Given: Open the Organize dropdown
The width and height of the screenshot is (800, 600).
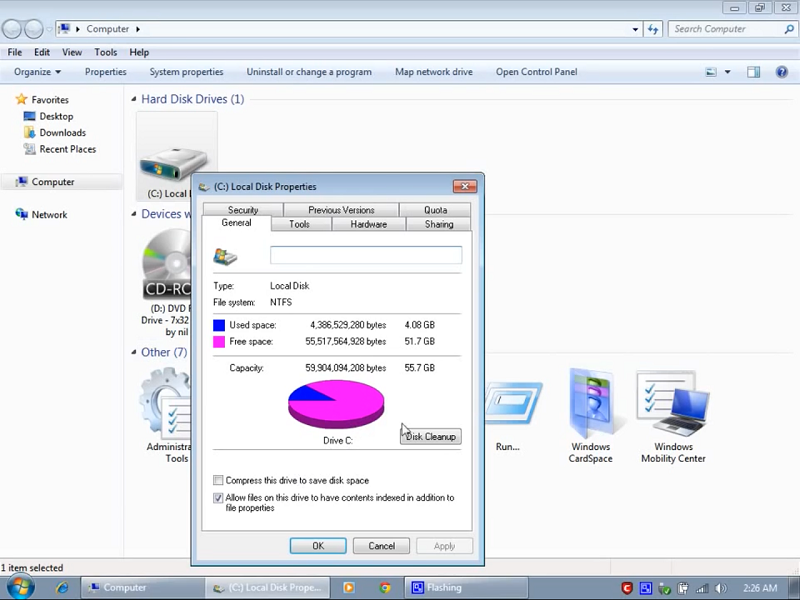Looking at the screenshot, I should pos(37,72).
